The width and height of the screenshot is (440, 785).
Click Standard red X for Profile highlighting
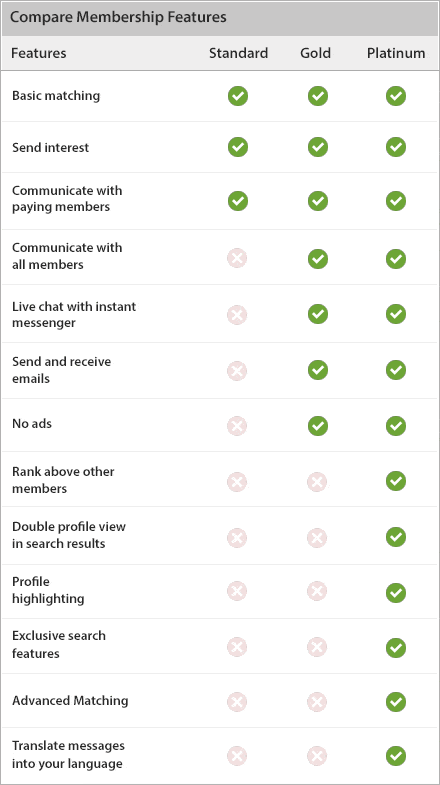click(x=237, y=591)
